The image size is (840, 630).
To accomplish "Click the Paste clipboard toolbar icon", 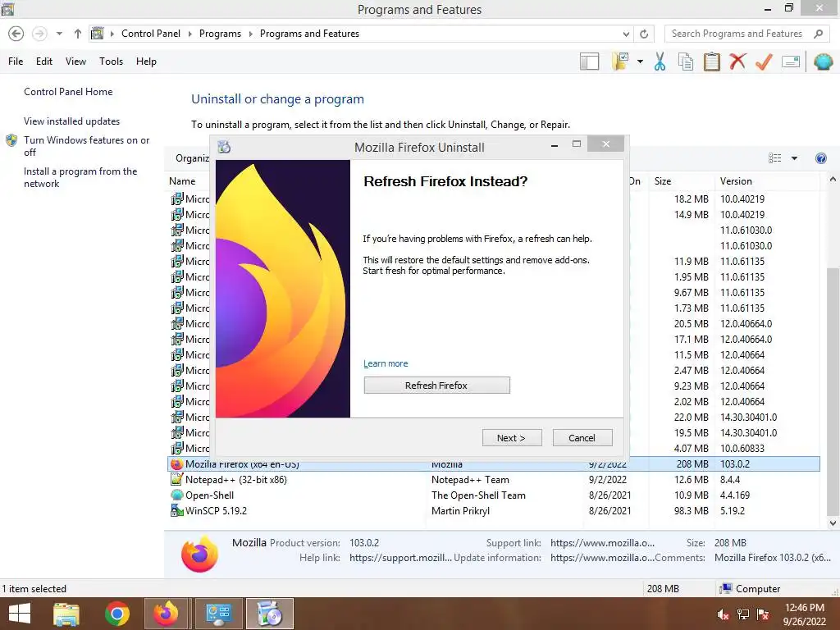I will (711, 61).
